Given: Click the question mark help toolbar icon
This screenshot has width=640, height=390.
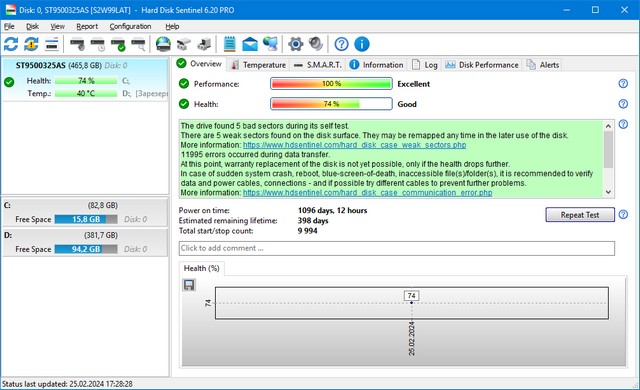Looking at the screenshot, I should (x=341, y=44).
